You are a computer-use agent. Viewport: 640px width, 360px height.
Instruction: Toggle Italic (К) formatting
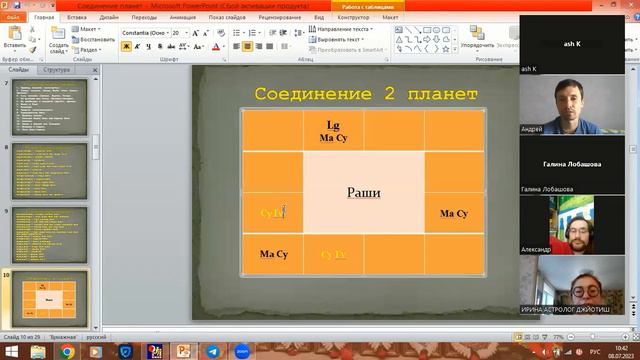pos(138,47)
